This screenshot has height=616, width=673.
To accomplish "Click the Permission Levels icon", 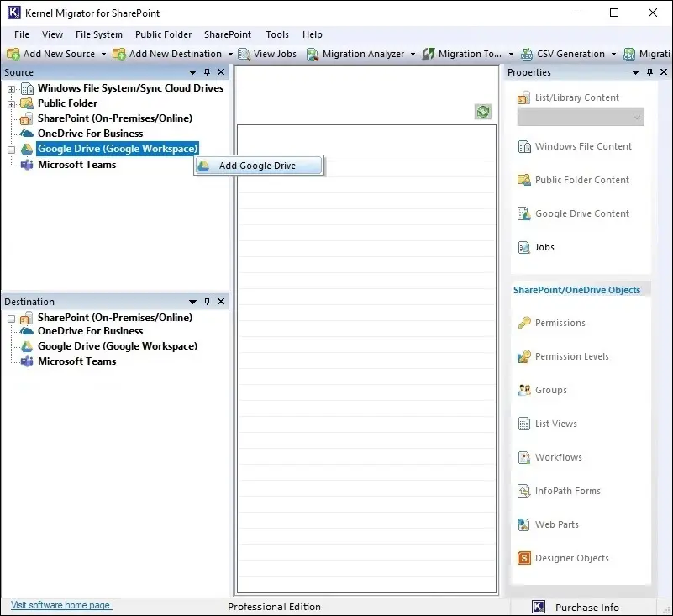I will [524, 356].
